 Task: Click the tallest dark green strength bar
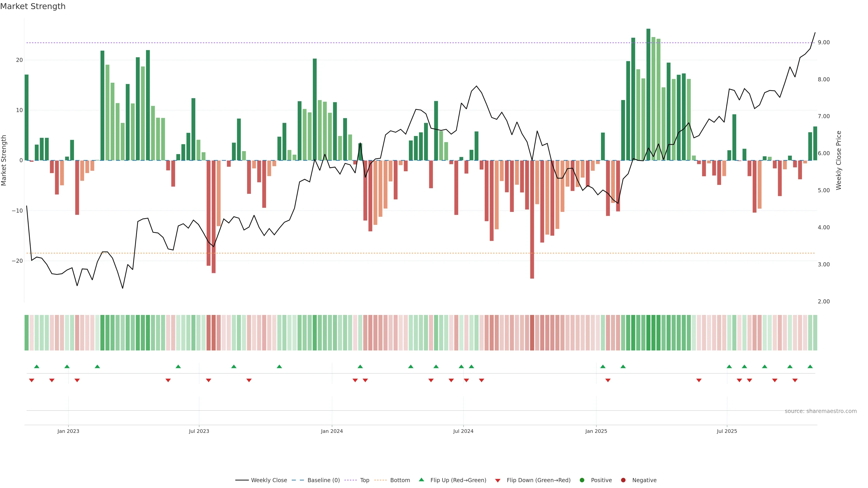coord(648,94)
